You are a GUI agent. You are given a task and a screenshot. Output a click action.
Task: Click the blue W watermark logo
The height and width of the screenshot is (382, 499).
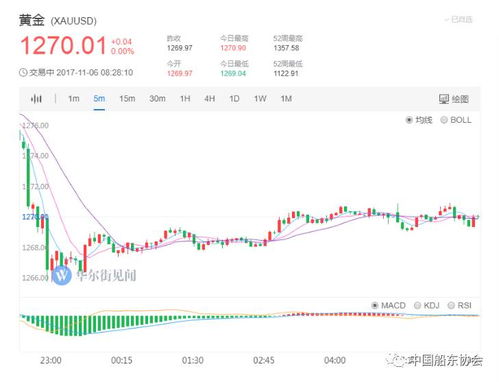(x=62, y=275)
